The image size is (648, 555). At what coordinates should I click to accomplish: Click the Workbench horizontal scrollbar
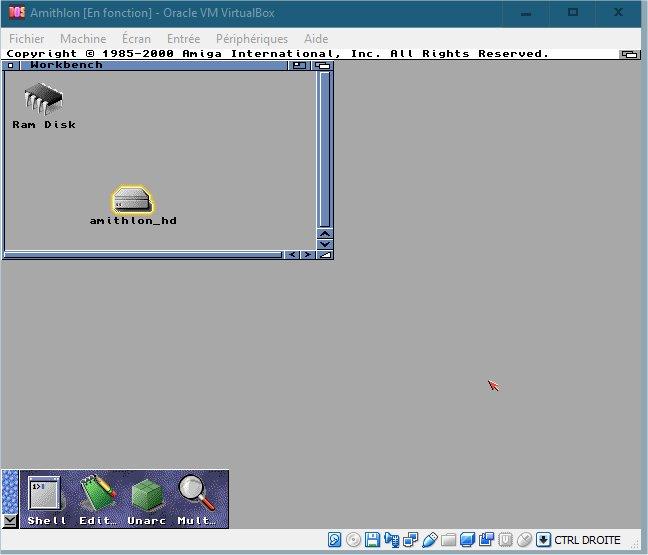pos(143,255)
